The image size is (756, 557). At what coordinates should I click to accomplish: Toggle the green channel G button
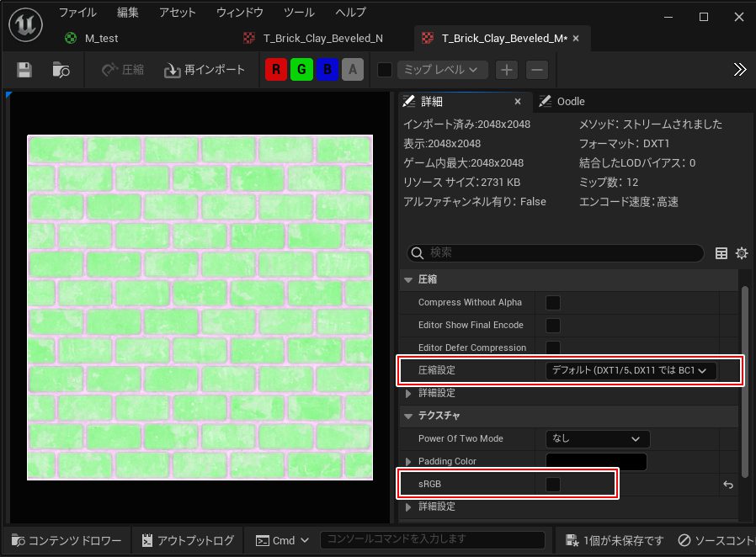click(301, 70)
